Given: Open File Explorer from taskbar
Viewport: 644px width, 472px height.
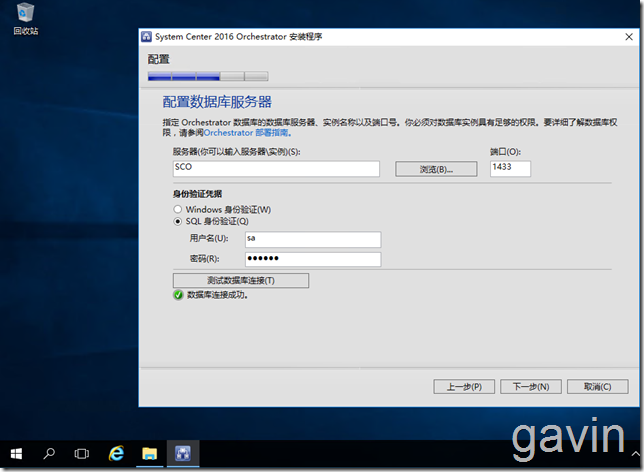Looking at the screenshot, I should (150, 454).
